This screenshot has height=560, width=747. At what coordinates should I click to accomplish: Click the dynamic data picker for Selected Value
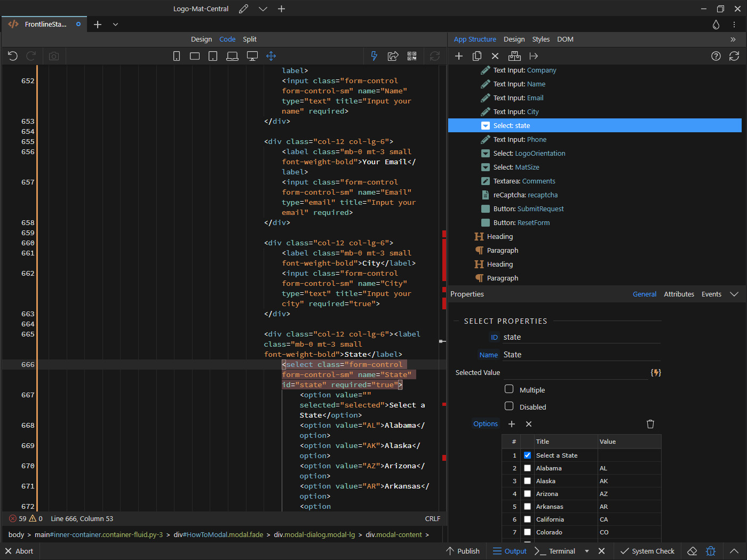(x=656, y=373)
